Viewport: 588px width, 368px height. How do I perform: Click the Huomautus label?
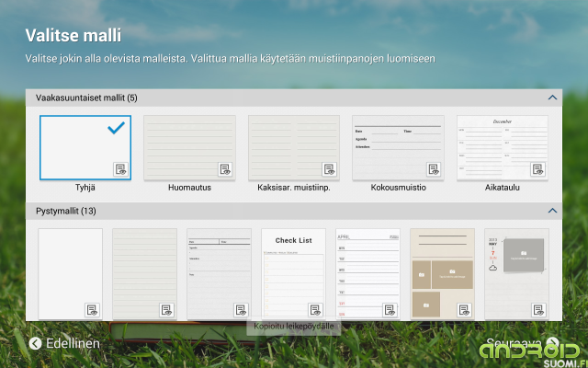[190, 188]
